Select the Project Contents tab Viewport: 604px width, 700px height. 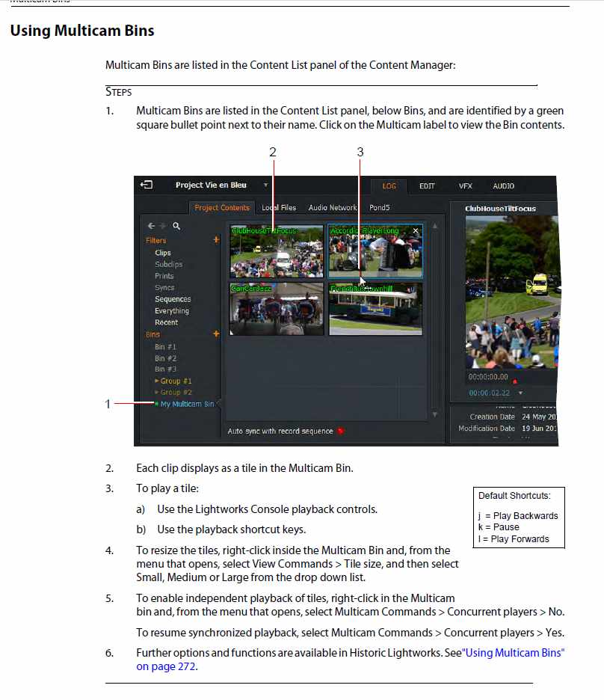point(222,208)
